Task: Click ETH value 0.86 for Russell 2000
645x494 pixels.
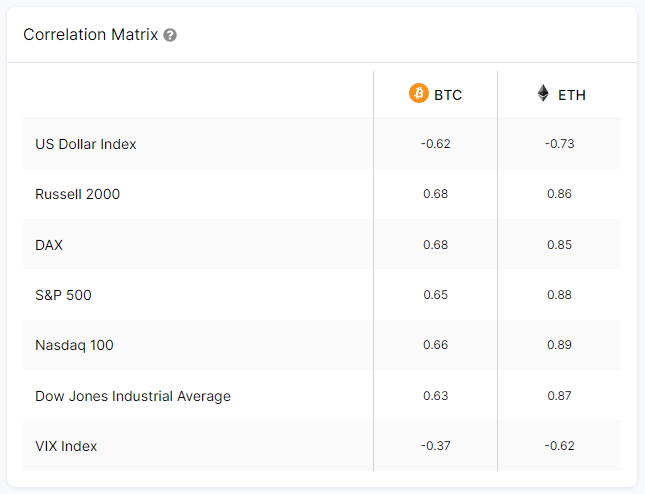Action: click(x=559, y=194)
